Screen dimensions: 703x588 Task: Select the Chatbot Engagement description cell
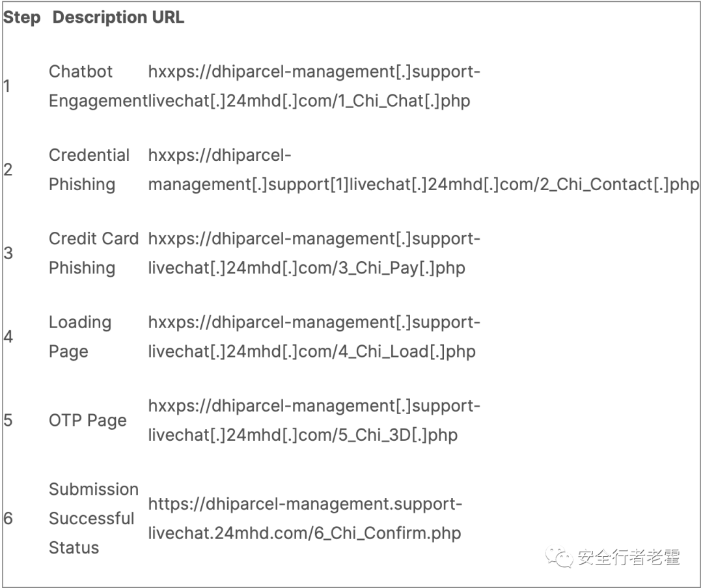pyautogui.click(x=98, y=86)
